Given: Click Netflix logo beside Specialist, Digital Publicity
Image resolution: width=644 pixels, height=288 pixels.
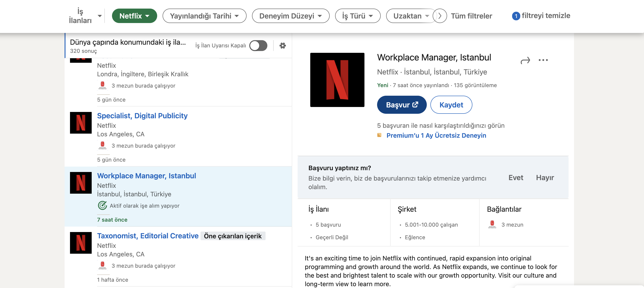Looking at the screenshot, I should [81, 123].
